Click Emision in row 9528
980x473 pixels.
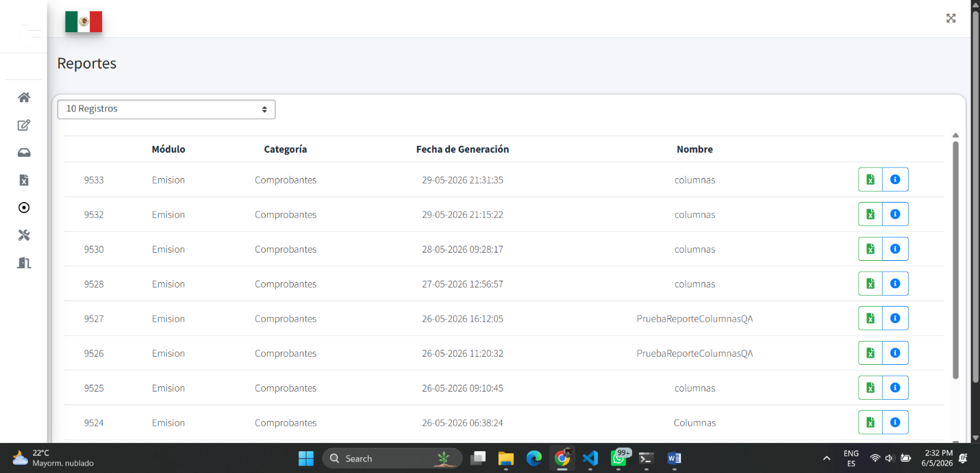coord(168,283)
